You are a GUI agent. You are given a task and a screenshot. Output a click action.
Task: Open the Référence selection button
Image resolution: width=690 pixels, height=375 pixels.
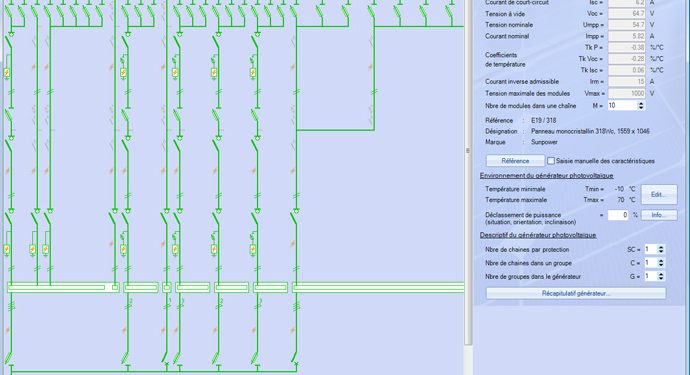click(x=515, y=161)
